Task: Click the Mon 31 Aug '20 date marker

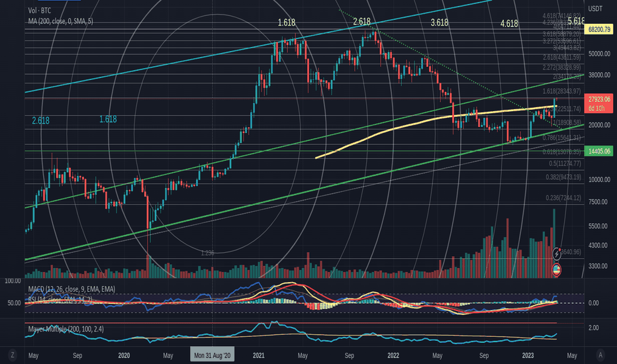Action: pyautogui.click(x=212, y=355)
